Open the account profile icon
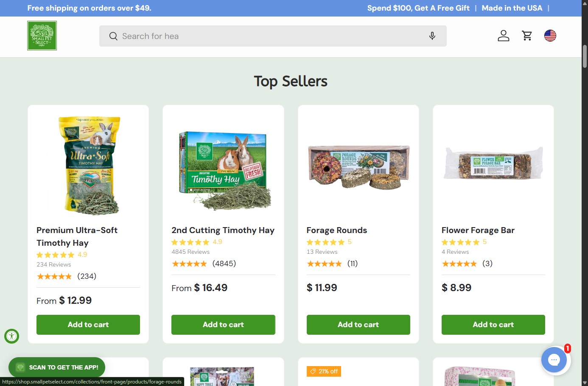 [x=504, y=36]
